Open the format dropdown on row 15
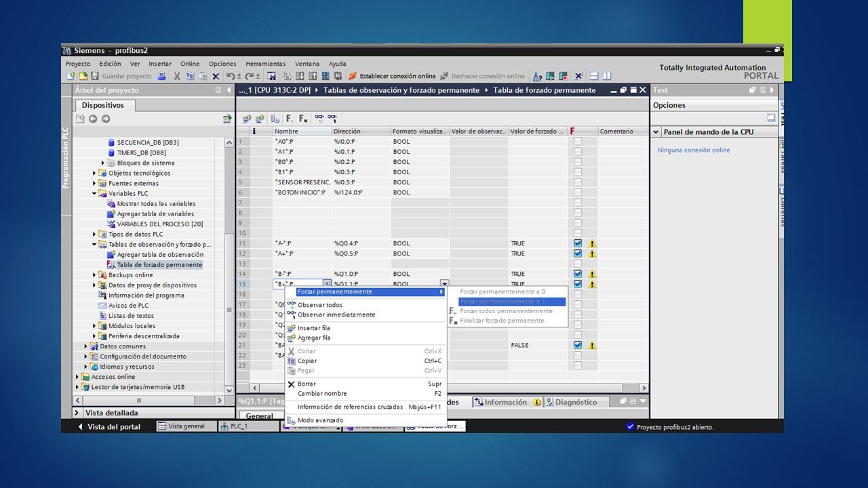 [x=445, y=284]
